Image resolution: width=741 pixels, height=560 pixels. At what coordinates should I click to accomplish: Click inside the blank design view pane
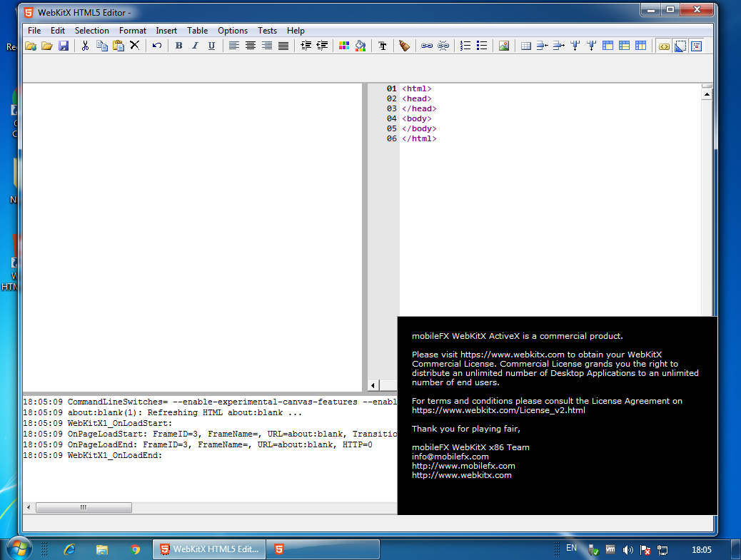pos(192,237)
